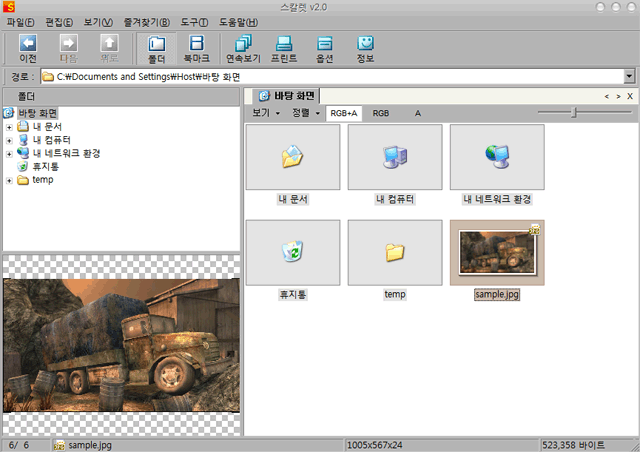Click the 1005x567x24 status text
This screenshot has height=452, width=640.
pos(374,445)
